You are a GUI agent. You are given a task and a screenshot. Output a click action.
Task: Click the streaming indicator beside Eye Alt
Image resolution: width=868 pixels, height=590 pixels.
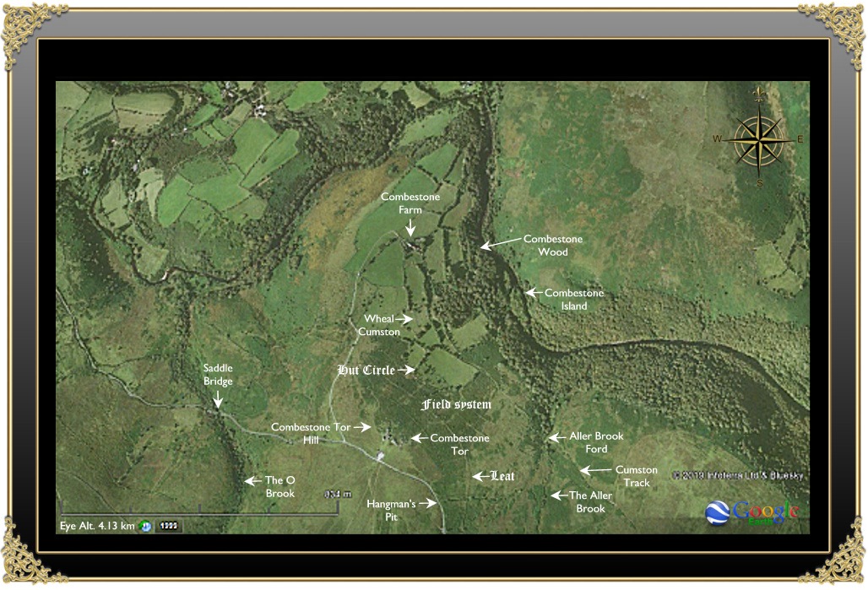[x=145, y=526]
